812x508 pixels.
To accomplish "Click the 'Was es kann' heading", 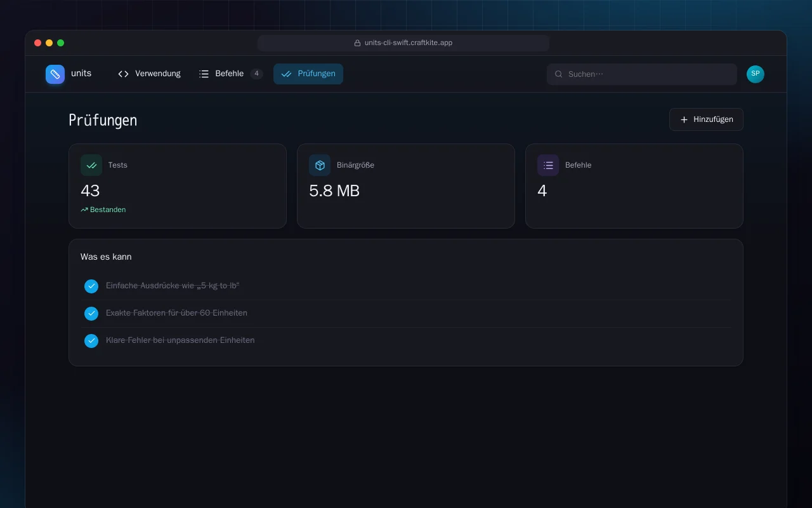I will tap(106, 257).
